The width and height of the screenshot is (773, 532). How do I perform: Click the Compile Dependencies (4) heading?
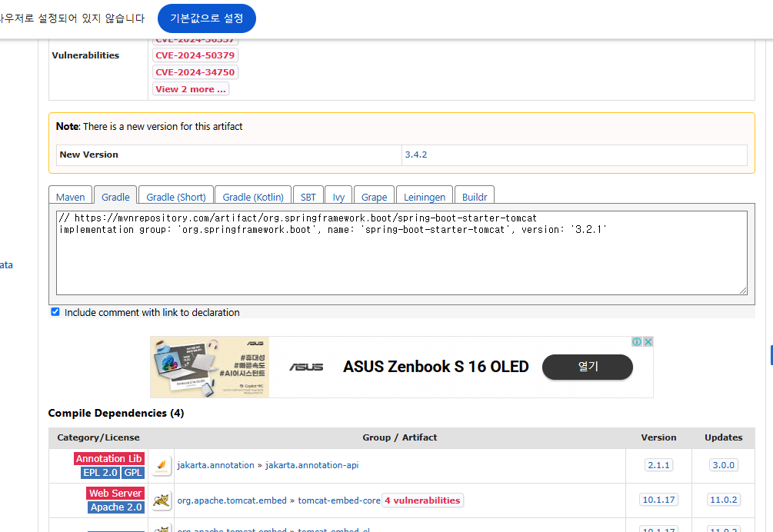click(x=116, y=413)
